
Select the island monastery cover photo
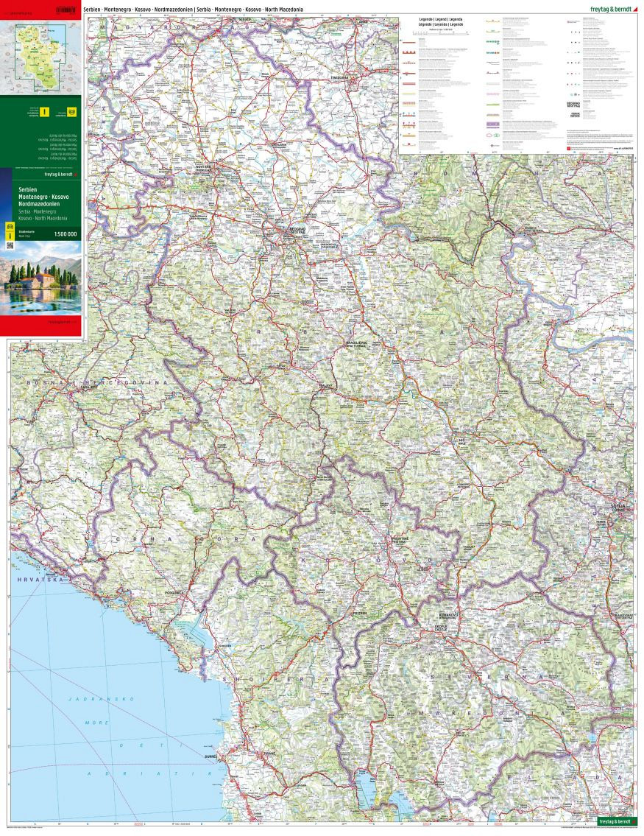coord(41,283)
